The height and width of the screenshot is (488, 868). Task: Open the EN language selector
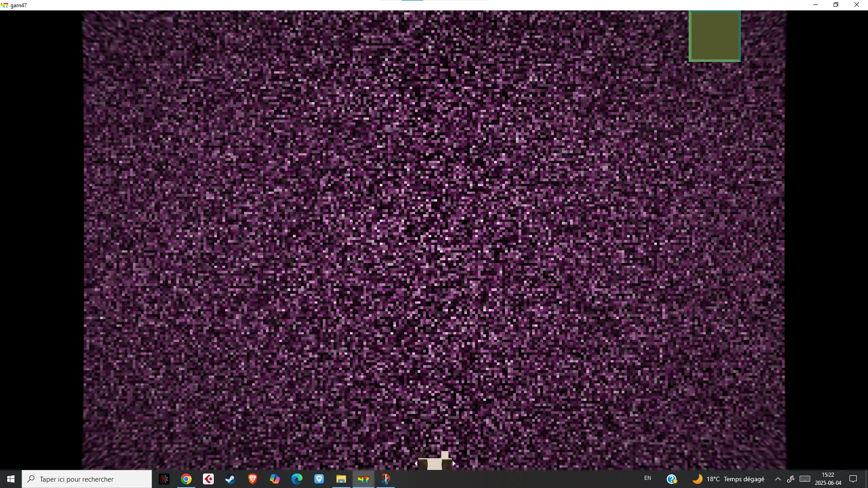point(647,478)
